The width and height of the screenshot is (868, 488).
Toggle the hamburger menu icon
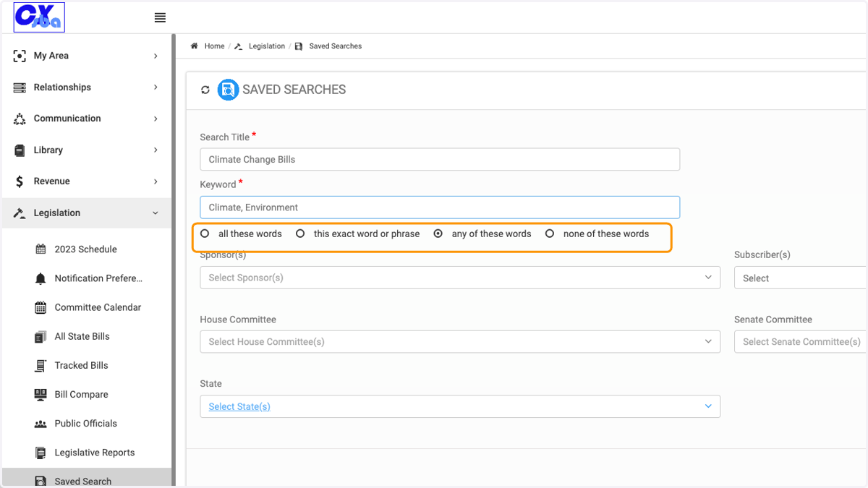tap(160, 18)
